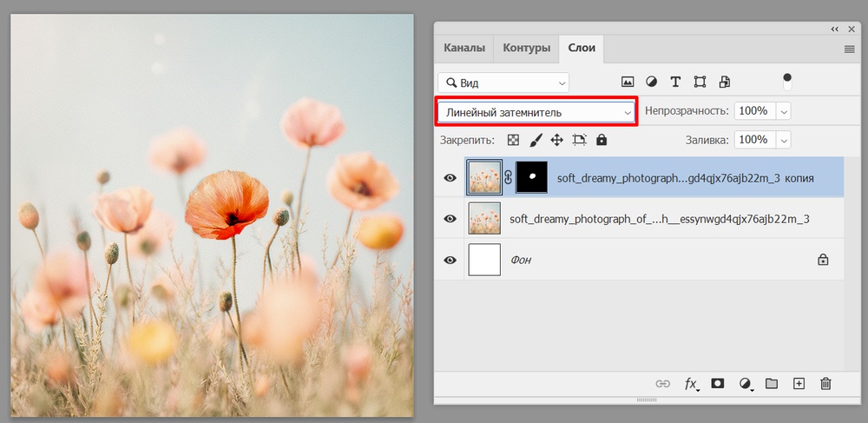Add a layer mask using bottom icon
The image size is (868, 423).
click(x=718, y=383)
